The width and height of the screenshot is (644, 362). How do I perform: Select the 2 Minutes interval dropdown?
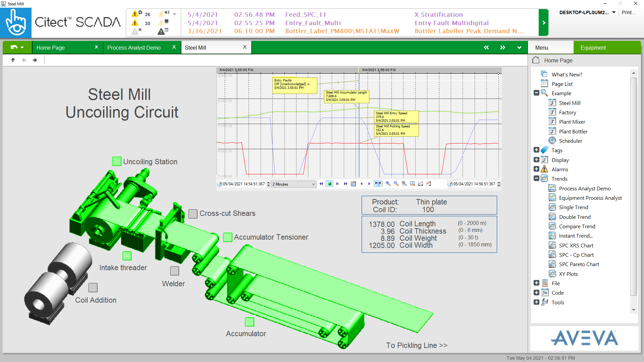[x=292, y=184]
